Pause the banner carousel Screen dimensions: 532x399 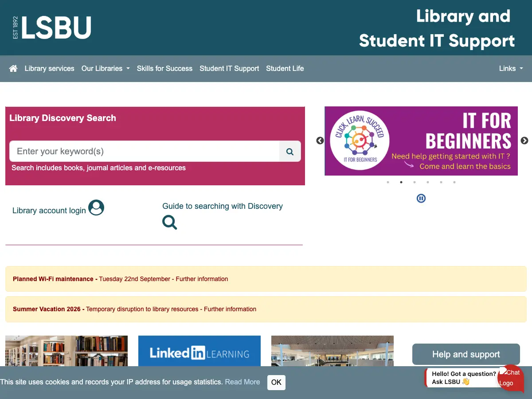point(421,198)
